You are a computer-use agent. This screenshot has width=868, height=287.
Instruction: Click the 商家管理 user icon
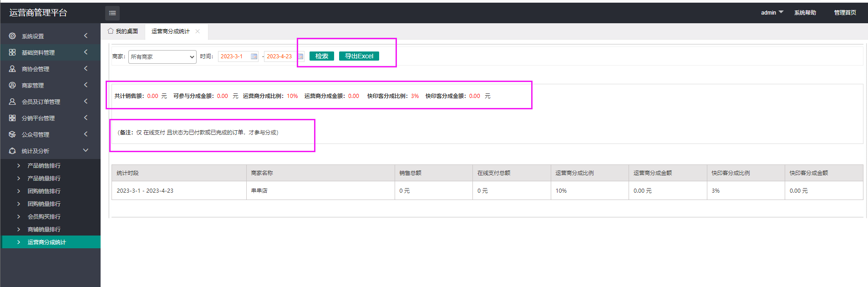12,85
